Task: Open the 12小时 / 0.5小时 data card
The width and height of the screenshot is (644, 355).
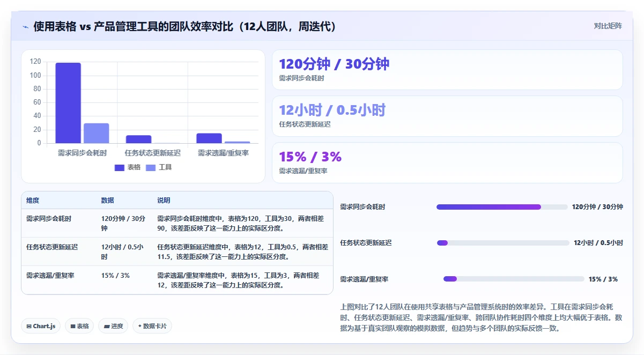Action: 447,116
